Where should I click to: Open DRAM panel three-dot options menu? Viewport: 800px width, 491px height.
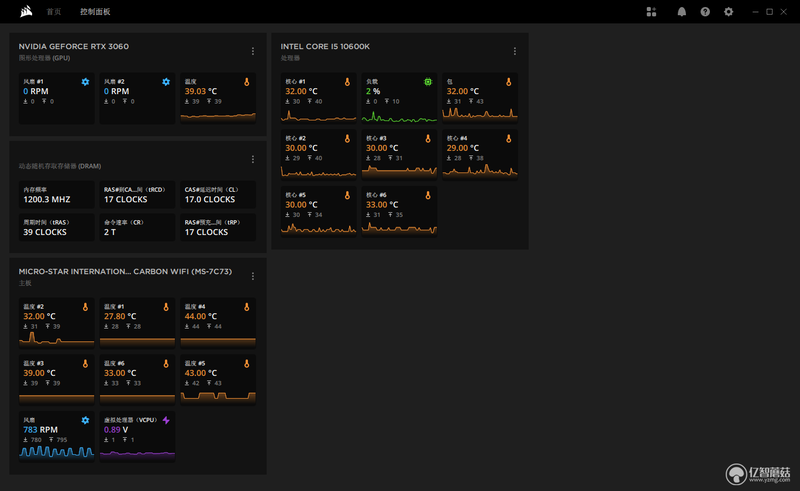coord(253,159)
